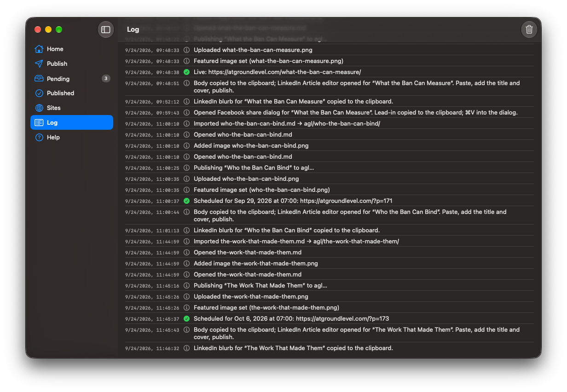Select "Imported who-the-ban-can-bind.md" log entry

coord(330,123)
